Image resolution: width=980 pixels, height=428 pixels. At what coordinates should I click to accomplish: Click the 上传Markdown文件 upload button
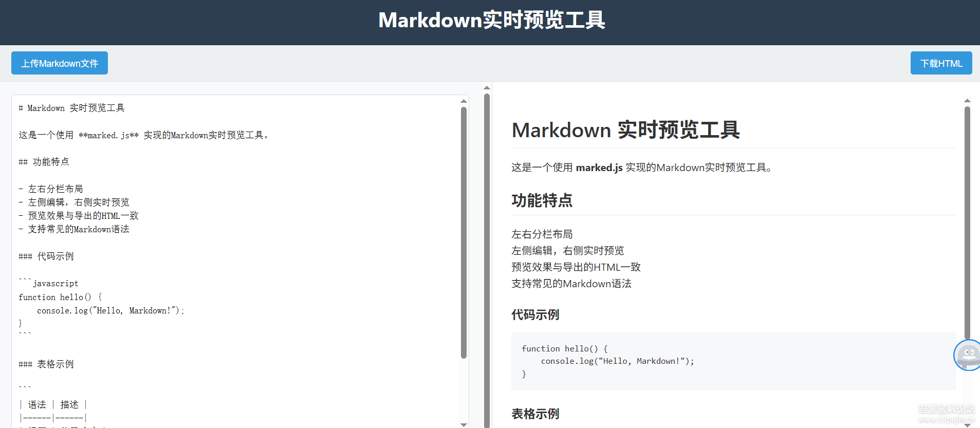click(x=60, y=63)
